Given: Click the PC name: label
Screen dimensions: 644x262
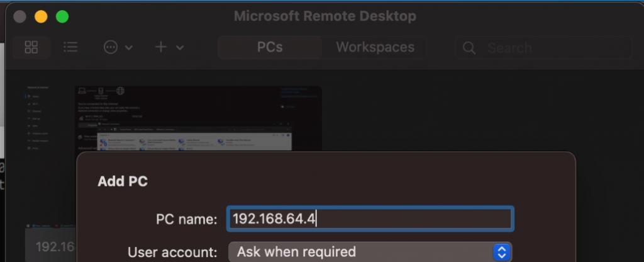Looking at the screenshot, I should [186, 219].
